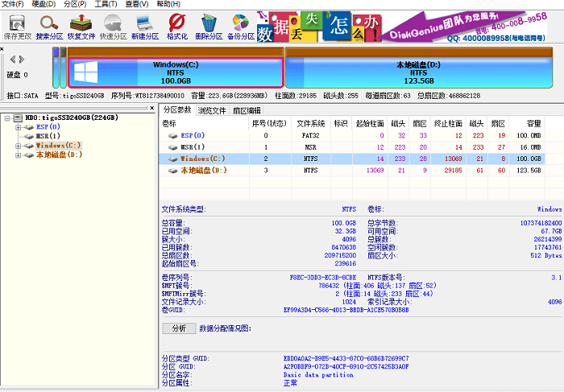Expand the ESP(0) tree node

point(19,127)
